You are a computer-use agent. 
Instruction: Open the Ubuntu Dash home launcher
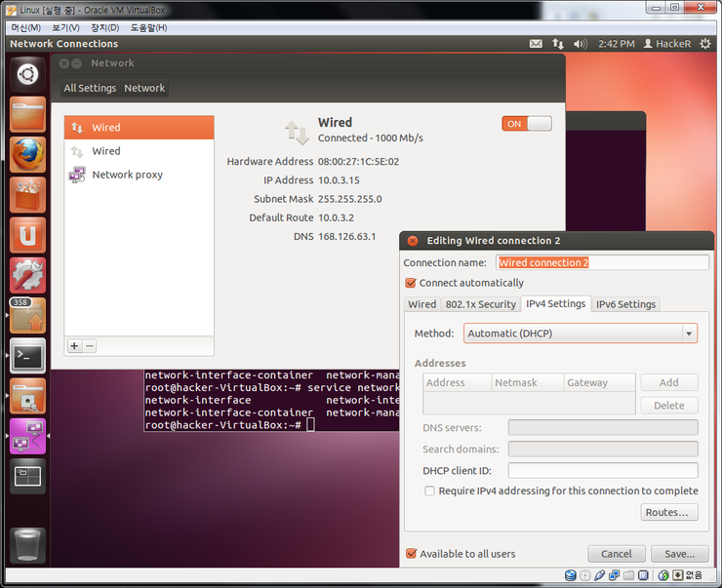click(x=27, y=74)
